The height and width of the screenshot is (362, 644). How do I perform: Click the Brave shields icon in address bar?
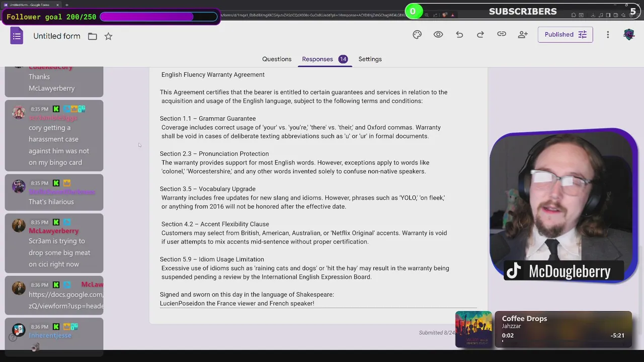[444, 15]
